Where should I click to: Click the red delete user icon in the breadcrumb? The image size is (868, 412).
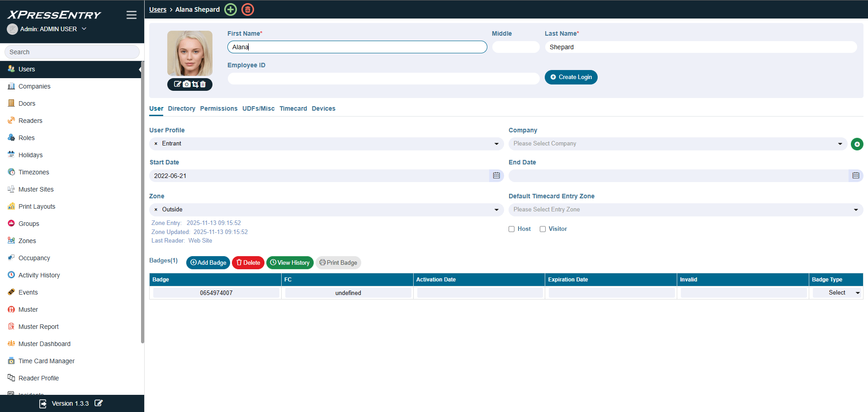[x=248, y=9]
